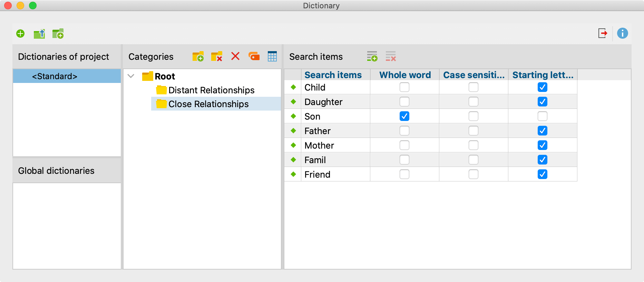Enable Case sensitivity for Famil
Viewport: 644px width, 282px height.
tap(474, 160)
